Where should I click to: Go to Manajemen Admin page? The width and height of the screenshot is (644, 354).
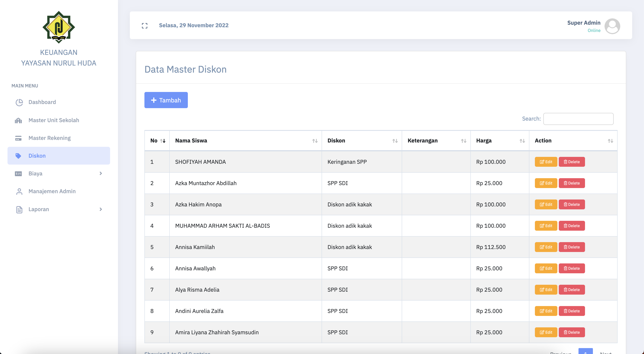52,191
